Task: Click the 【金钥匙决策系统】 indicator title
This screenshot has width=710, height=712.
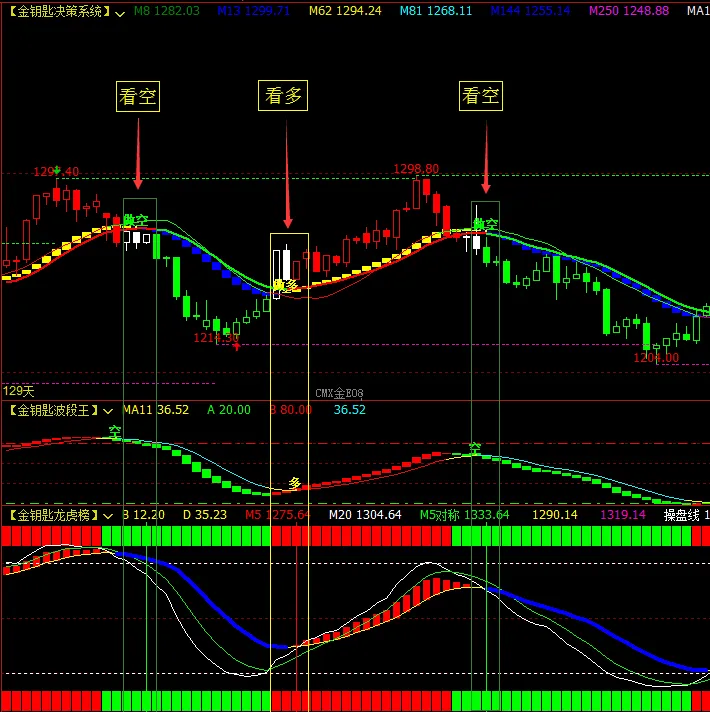Action: (60, 11)
